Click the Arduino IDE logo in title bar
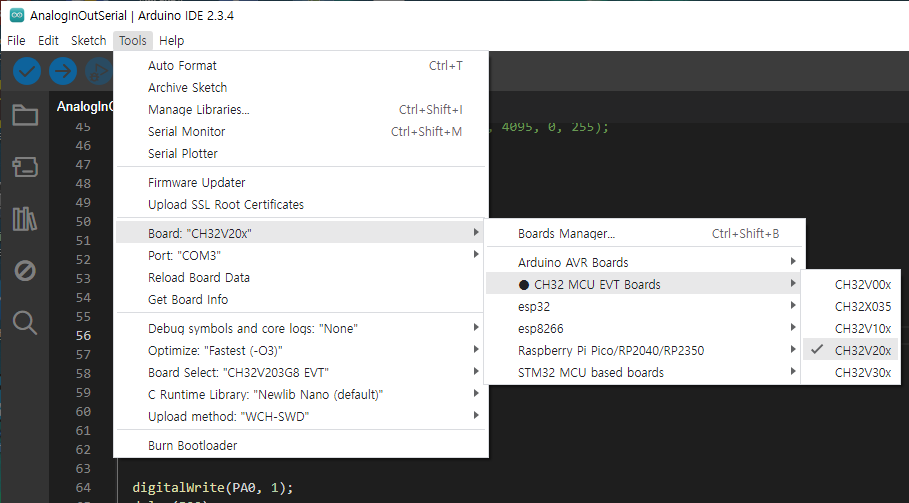Screen dimensions: 909x503 (x=17, y=16)
